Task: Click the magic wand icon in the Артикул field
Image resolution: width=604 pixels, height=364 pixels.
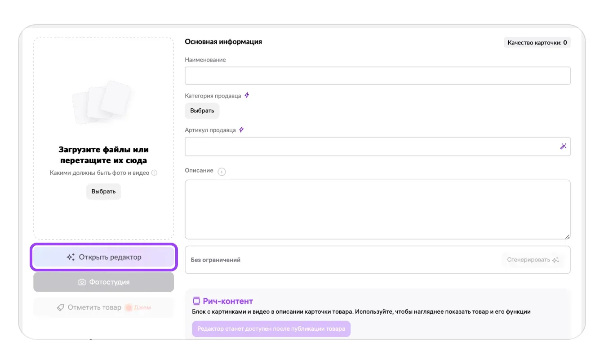Action: pos(563,146)
